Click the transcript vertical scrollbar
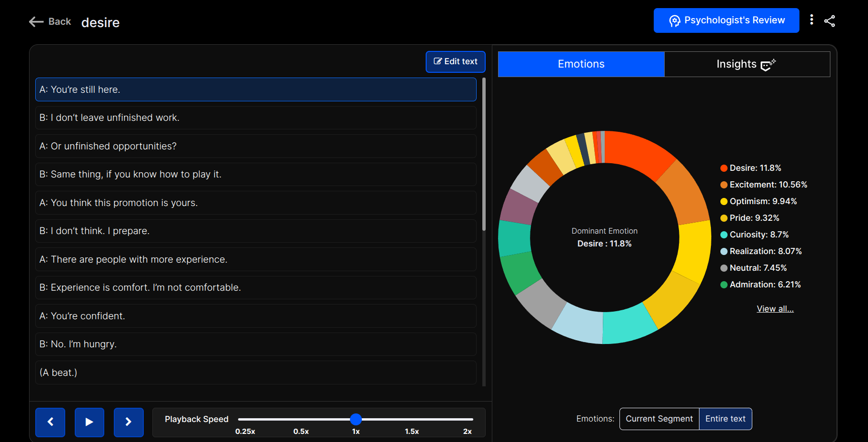The height and width of the screenshot is (442, 868). (484, 155)
